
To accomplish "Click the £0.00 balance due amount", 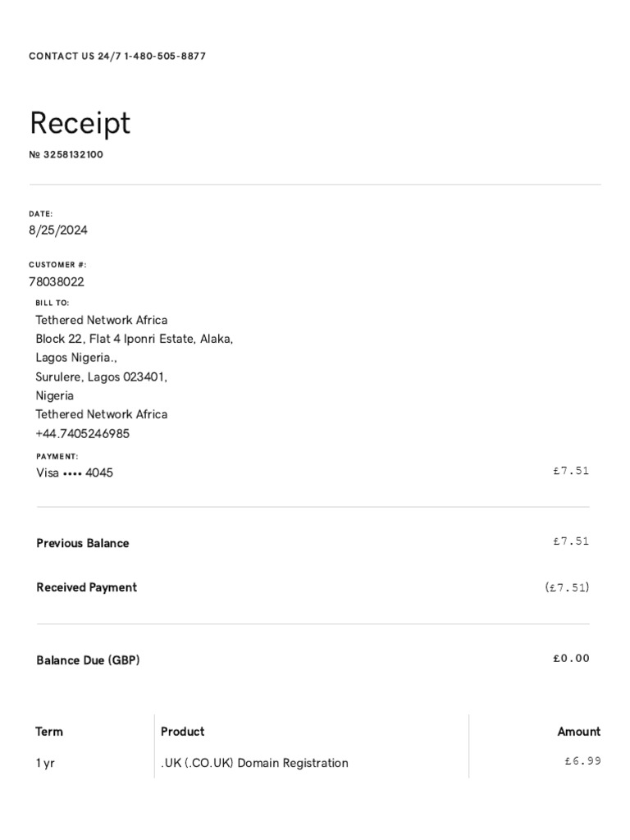I will coord(571,658).
